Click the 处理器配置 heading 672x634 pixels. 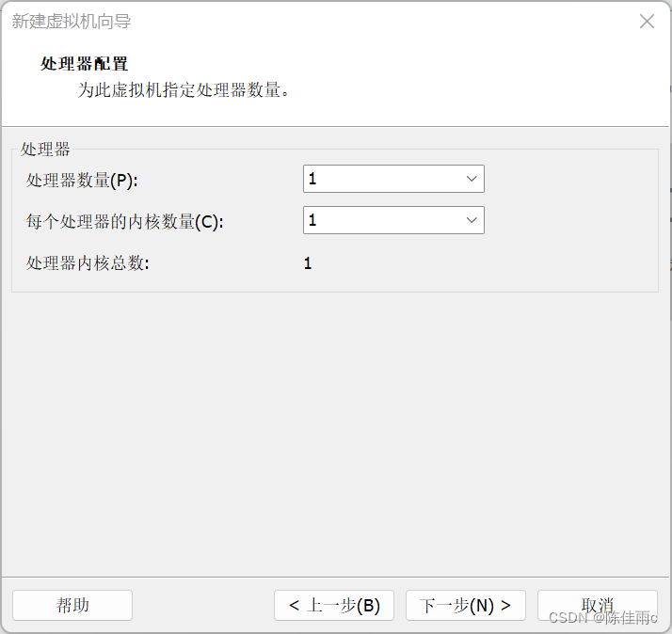84,64
